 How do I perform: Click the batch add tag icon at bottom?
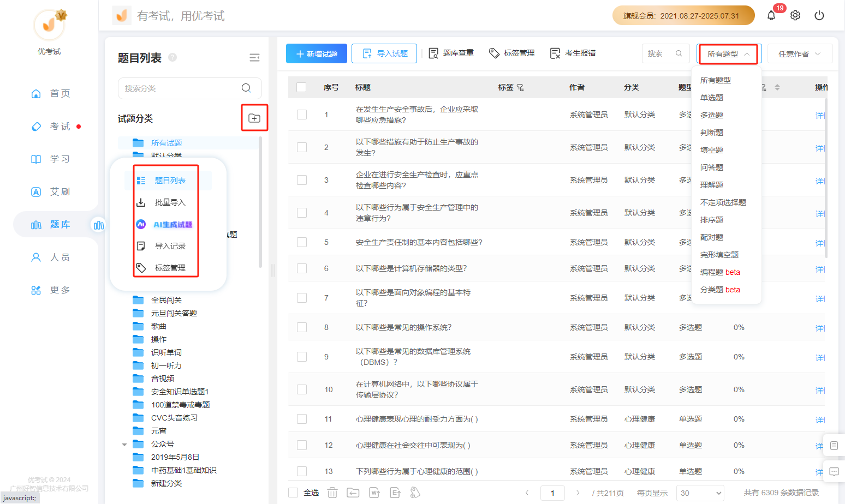(415, 493)
